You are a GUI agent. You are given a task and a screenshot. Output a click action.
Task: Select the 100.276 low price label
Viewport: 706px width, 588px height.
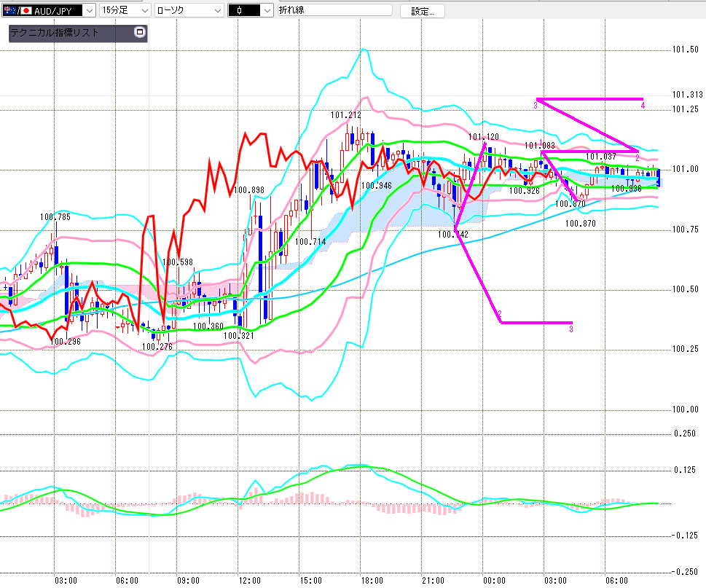[157, 347]
